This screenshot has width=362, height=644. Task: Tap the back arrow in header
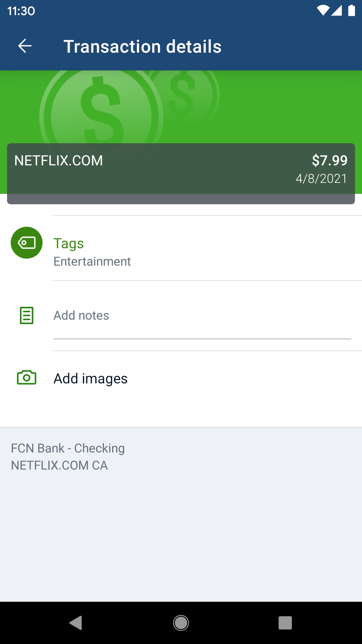[x=25, y=46]
